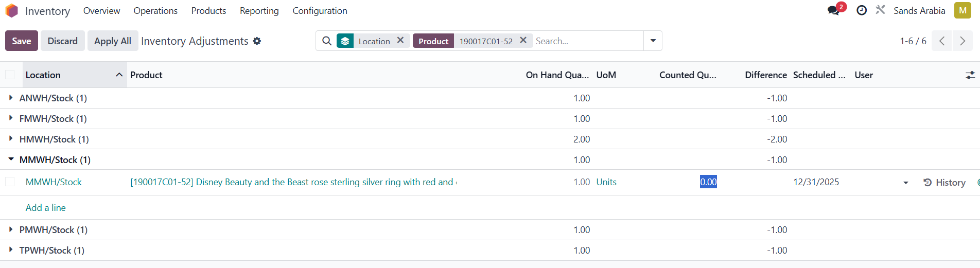Open the chat messages icon
The width and height of the screenshot is (980, 268).
833,11
